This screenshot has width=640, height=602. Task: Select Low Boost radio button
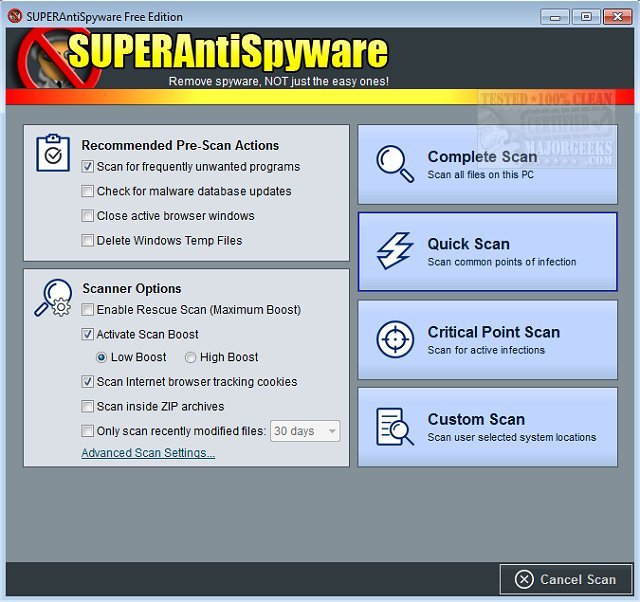[101, 358]
